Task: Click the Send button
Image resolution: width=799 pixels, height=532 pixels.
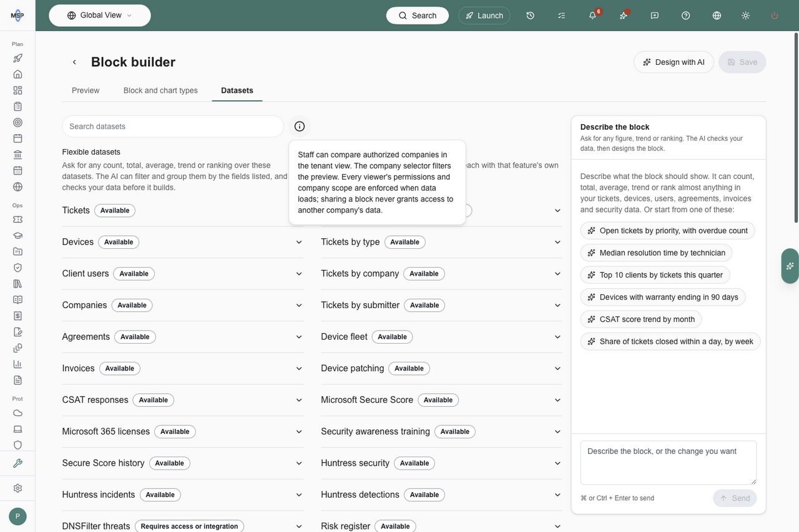Action: (735, 498)
